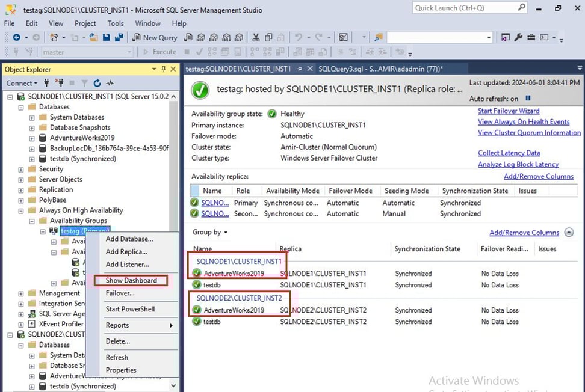This screenshot has height=392, width=585.
Task: Click the Cut scissors icon in toolbar
Action: pos(256,37)
